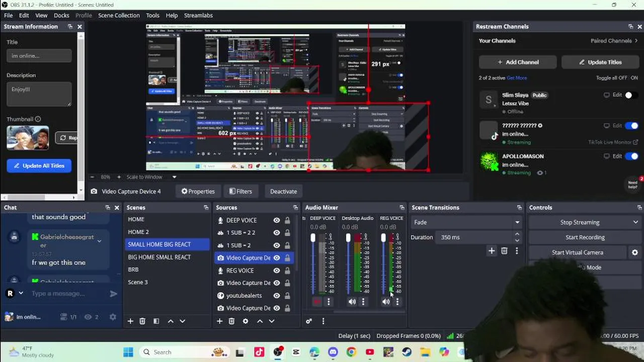Expand chat account selector next to R

click(x=21, y=293)
